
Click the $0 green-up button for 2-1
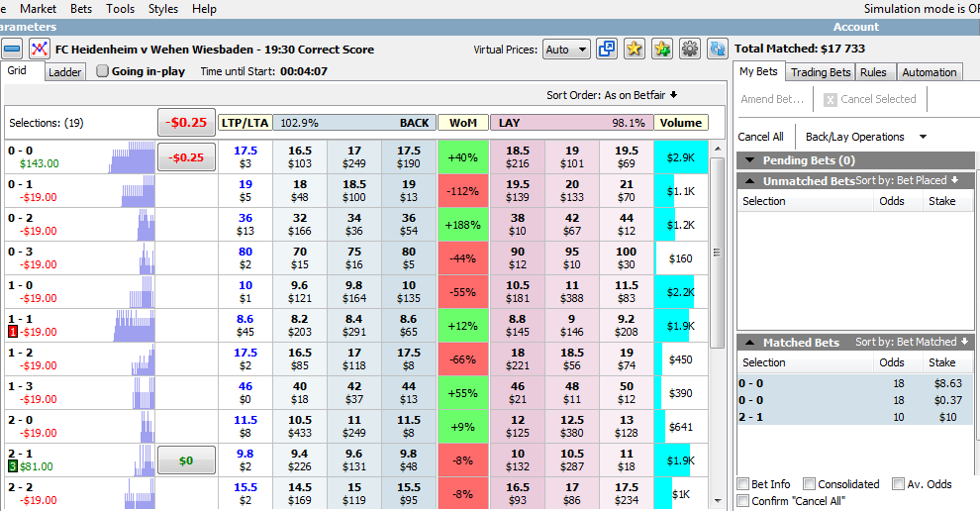click(x=186, y=460)
